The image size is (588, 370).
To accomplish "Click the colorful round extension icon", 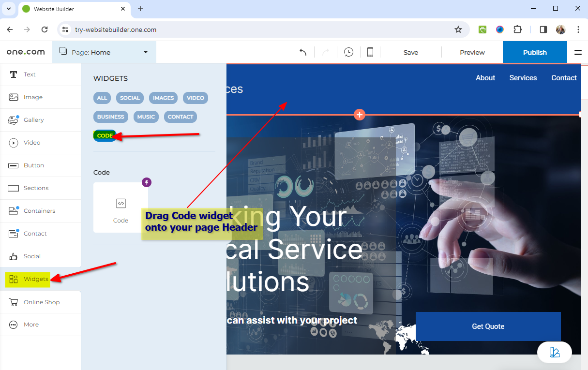I will click(x=500, y=30).
